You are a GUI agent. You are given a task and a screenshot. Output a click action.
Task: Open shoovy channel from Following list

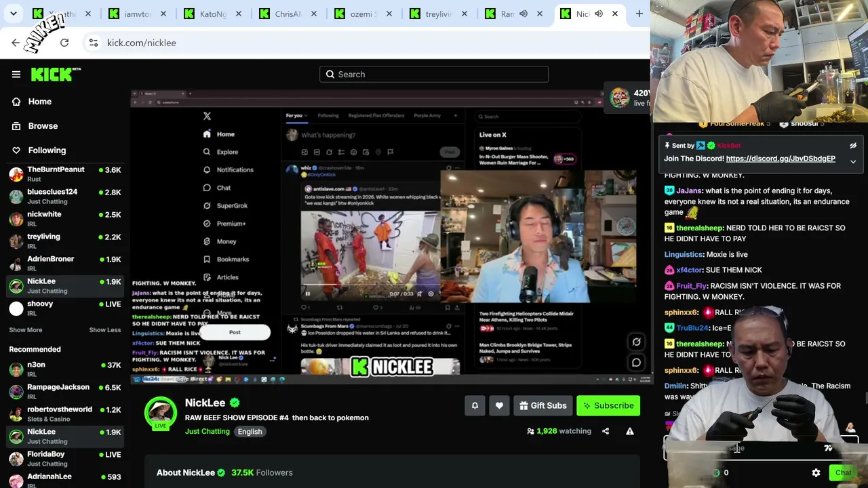click(x=65, y=308)
